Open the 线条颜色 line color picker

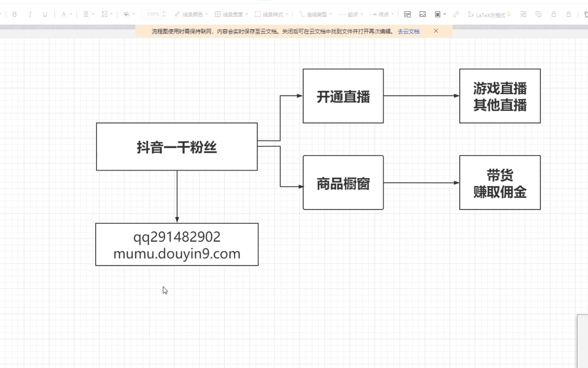191,14
